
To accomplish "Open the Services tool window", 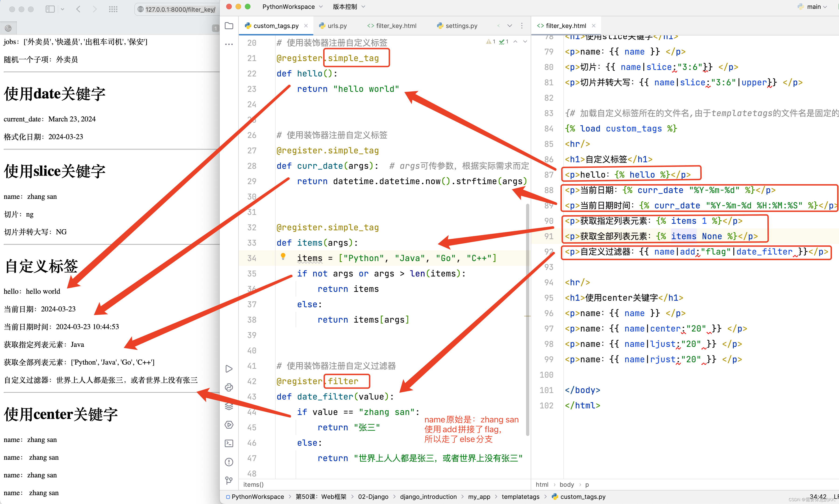I will click(x=229, y=425).
